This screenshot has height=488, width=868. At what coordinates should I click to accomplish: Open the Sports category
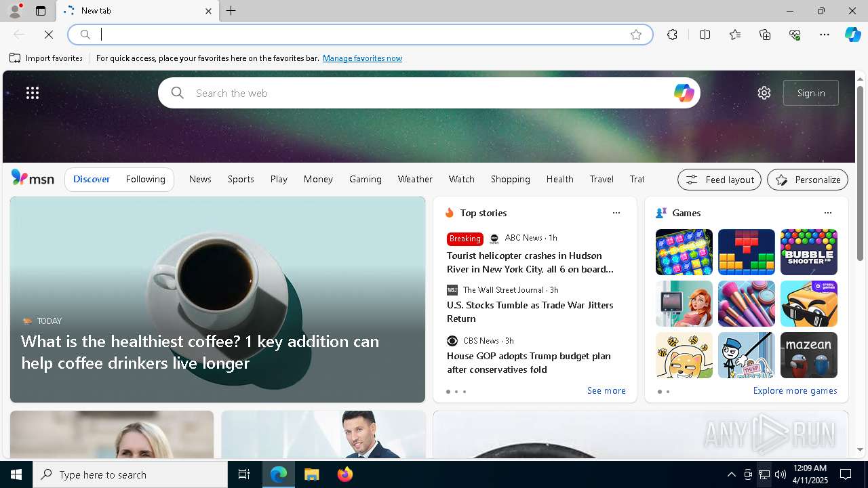(241, 179)
